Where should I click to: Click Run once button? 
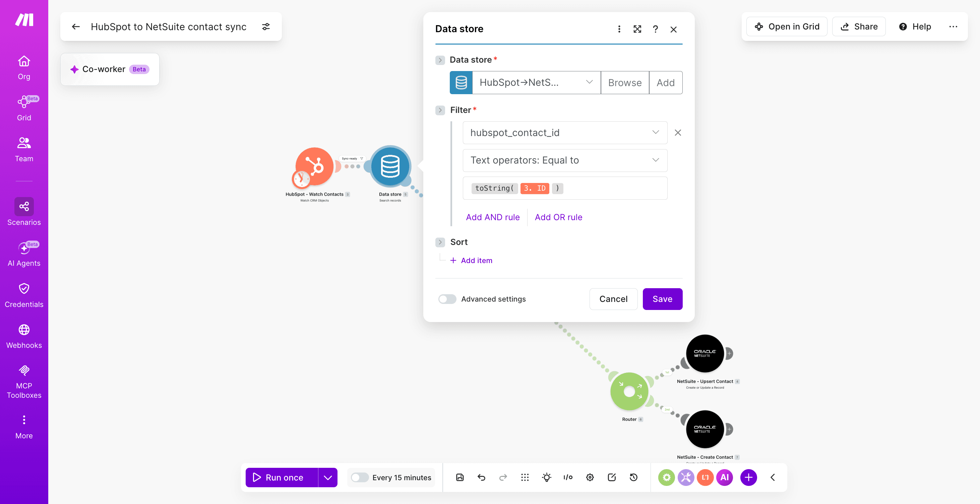(282, 478)
